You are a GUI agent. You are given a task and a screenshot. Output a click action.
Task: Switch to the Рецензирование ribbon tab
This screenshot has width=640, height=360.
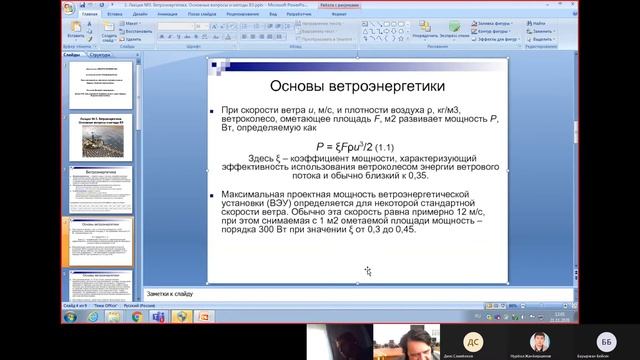242,14
